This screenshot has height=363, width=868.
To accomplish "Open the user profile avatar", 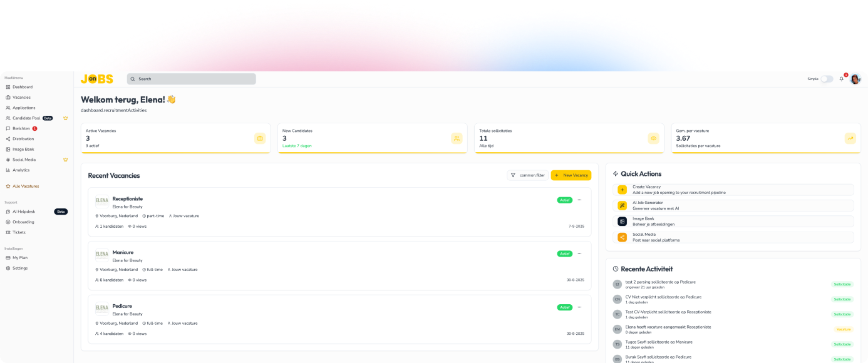I will coord(855,79).
